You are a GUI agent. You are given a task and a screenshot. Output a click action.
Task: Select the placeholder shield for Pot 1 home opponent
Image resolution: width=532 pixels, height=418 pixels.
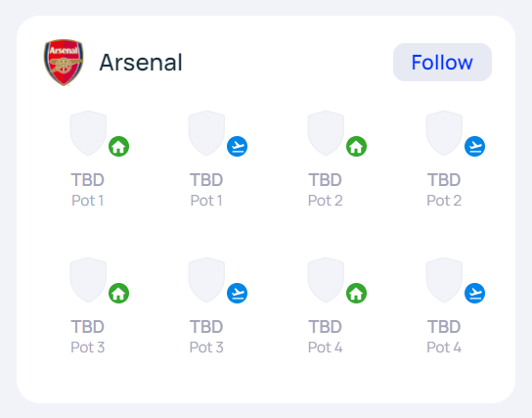coord(88,133)
